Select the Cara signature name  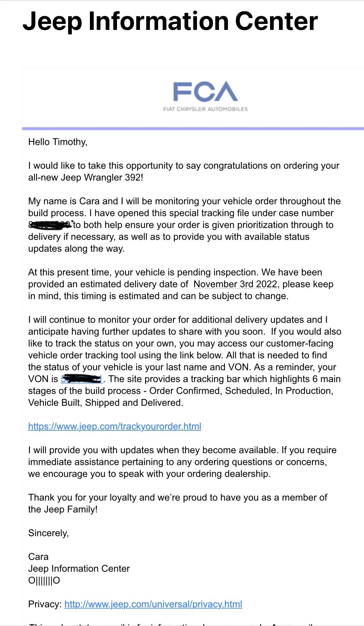pos(38,557)
